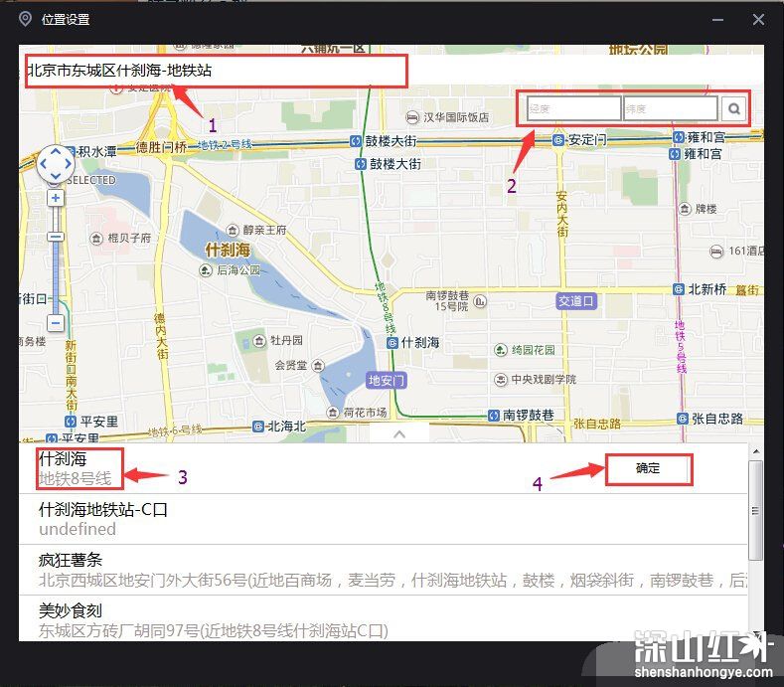Click the 什刹海 subway station icon on map
Image resolution: width=784 pixels, height=687 pixels.
click(x=392, y=342)
